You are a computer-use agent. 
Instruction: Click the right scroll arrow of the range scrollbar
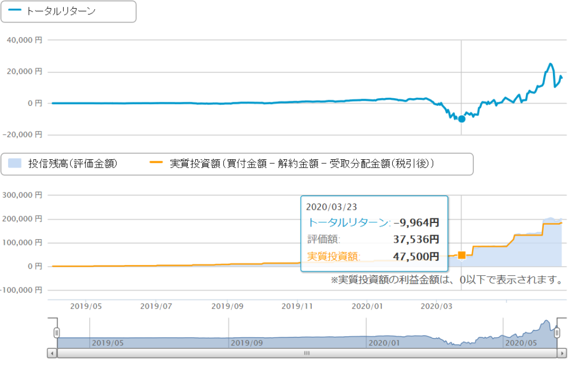(x=562, y=354)
